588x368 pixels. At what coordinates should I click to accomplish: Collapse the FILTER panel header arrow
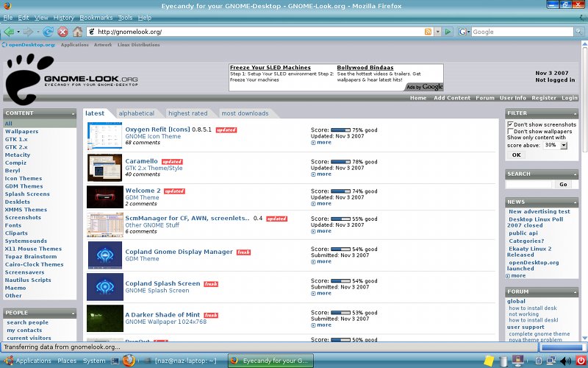pyautogui.click(x=575, y=113)
